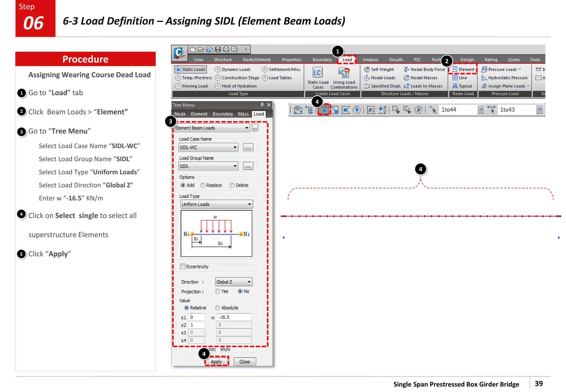Viewport: 566px width, 392px height.
Task: Click the Save icon in quick access bar
Action: pos(218,49)
